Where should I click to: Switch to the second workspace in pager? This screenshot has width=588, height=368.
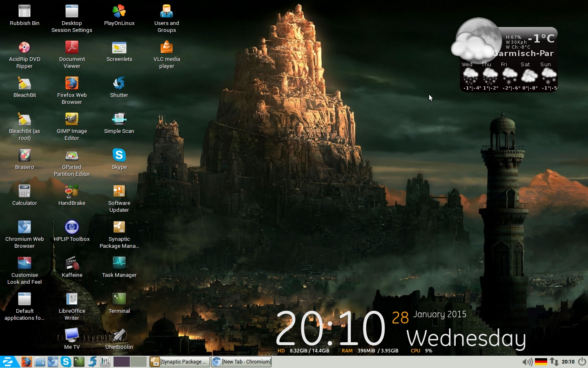click(138, 362)
